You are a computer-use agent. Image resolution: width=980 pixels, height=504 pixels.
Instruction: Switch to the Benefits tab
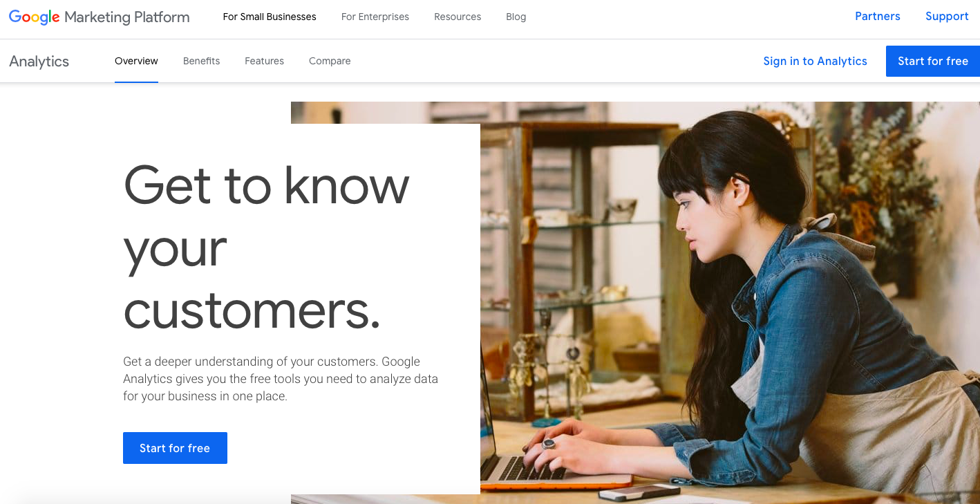[x=201, y=61]
